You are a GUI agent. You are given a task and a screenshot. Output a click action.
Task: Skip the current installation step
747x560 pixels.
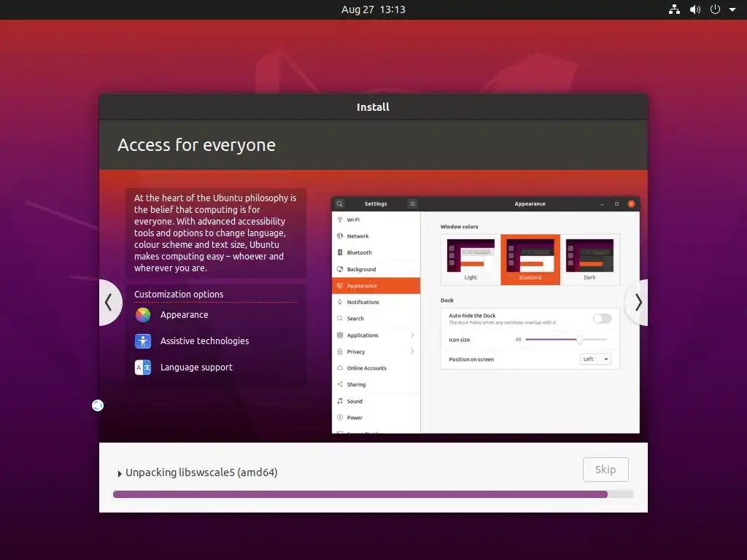click(x=605, y=470)
